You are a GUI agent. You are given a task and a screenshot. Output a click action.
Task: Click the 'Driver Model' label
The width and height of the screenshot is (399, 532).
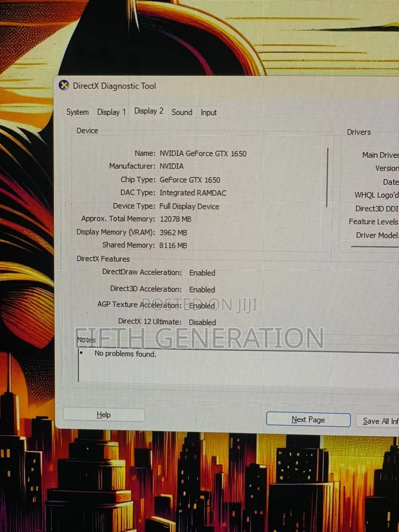[x=377, y=235]
